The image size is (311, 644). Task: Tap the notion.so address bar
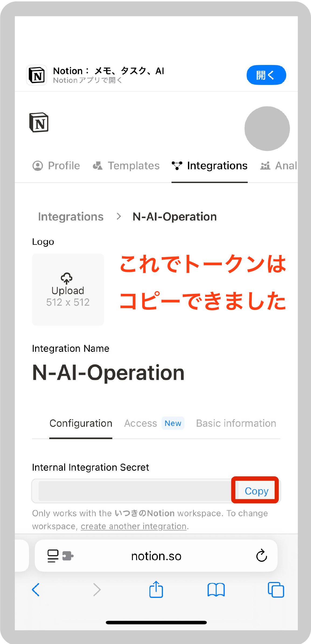pyautogui.click(x=156, y=556)
